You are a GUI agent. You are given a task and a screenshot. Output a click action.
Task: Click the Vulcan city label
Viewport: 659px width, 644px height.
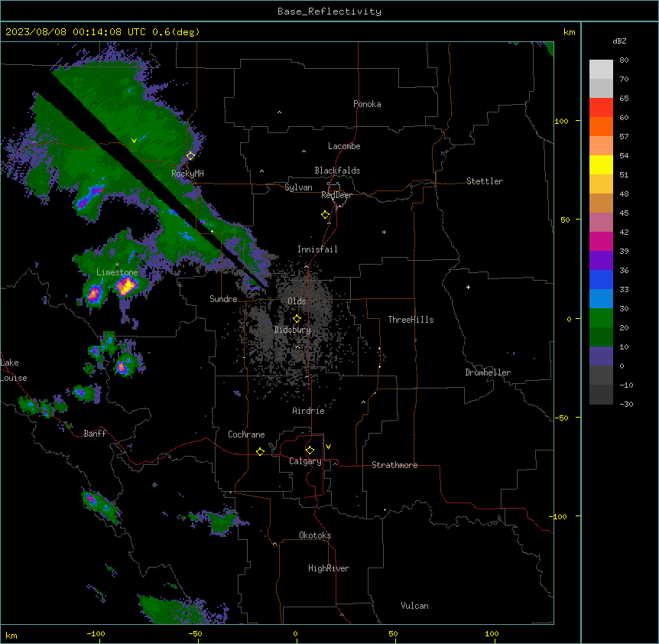point(414,606)
